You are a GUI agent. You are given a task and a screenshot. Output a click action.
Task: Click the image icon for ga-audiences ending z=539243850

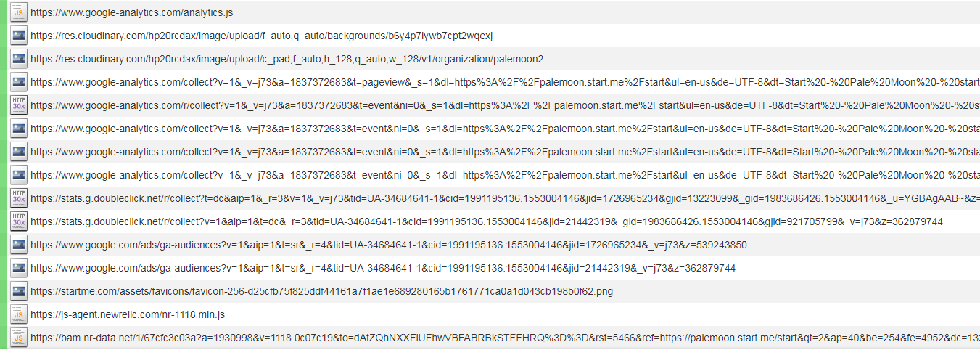(19, 245)
